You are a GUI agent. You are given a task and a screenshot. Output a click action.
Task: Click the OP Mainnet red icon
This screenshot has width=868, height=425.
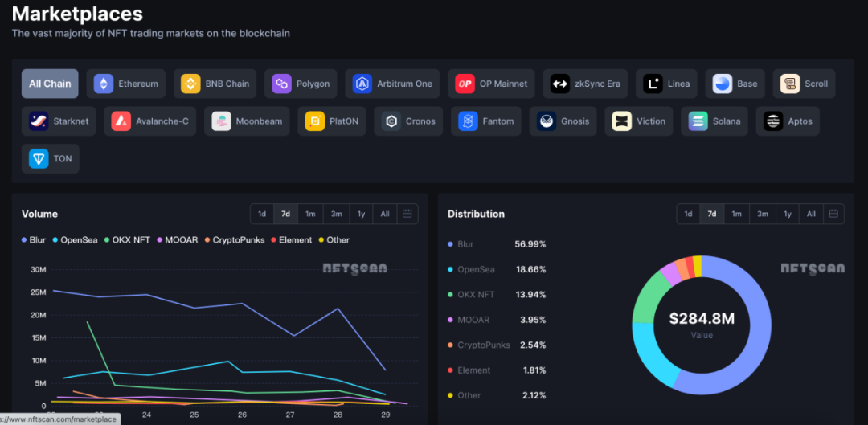tap(465, 84)
